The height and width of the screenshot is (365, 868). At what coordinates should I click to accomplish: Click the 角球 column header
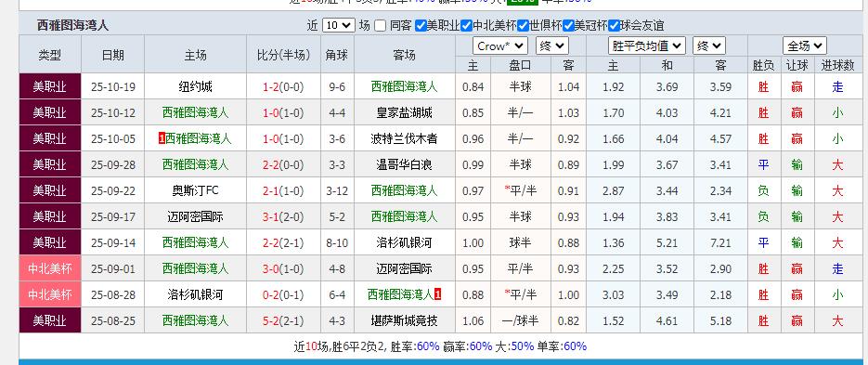337,55
